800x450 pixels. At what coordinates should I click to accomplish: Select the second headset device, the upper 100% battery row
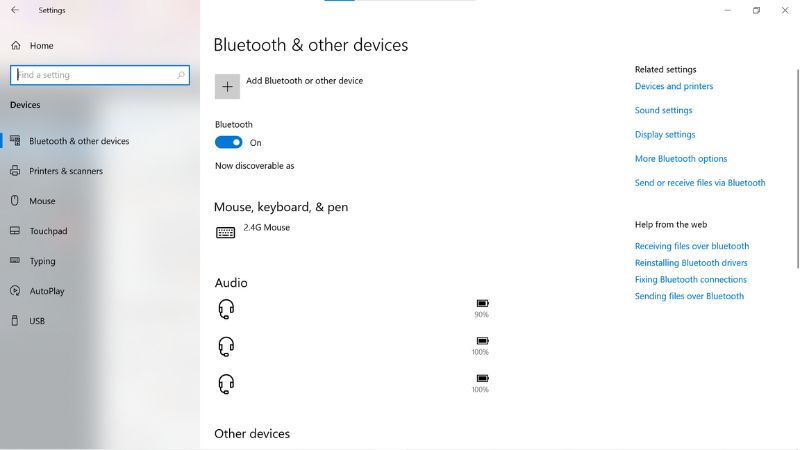click(x=352, y=346)
